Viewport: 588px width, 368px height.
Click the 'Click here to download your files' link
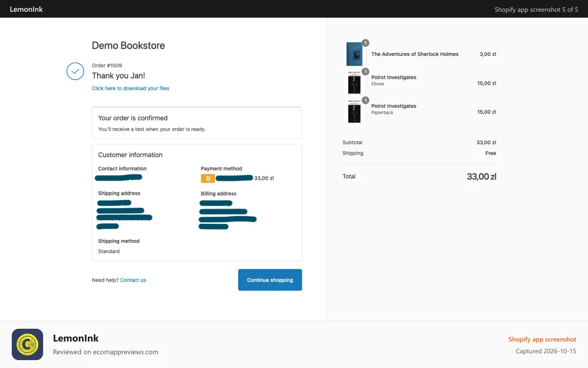[130, 88]
